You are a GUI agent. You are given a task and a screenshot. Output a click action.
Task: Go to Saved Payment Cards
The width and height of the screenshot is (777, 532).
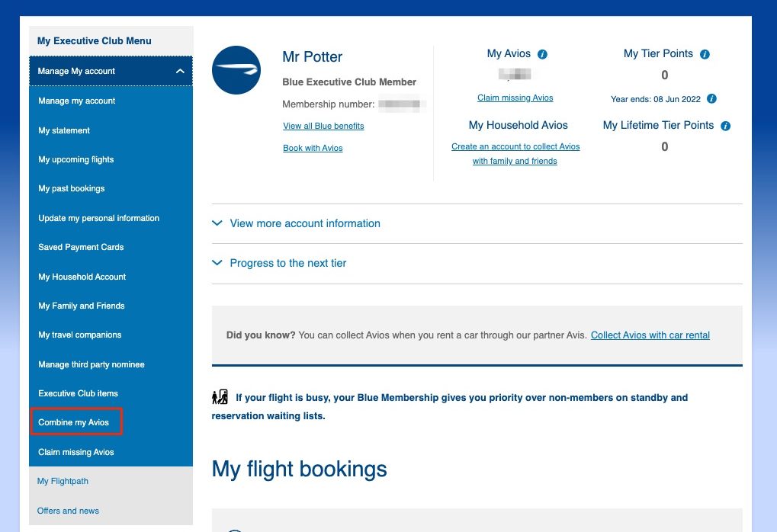(x=81, y=247)
